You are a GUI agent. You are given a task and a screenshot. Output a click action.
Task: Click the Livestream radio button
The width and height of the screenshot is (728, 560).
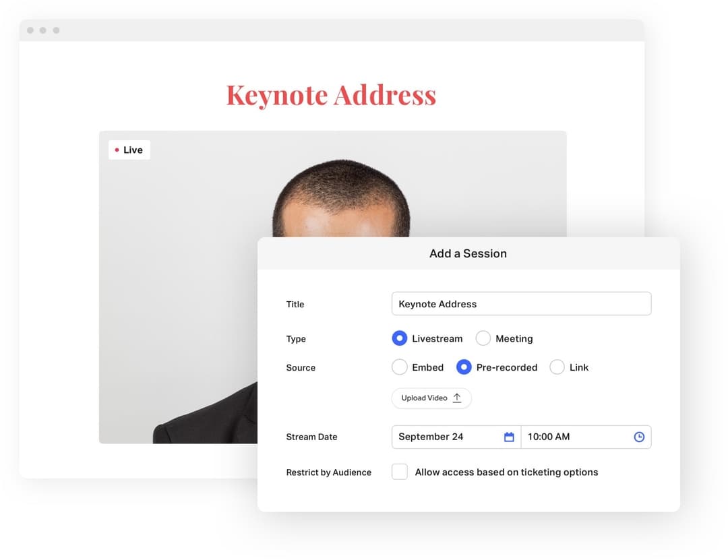[x=399, y=338]
